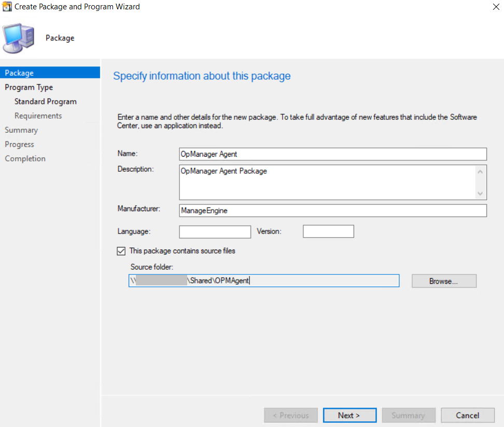Click inside the Name field showing 'OpManager Agent'
Viewport: 504px width, 427px height.
[333, 154]
